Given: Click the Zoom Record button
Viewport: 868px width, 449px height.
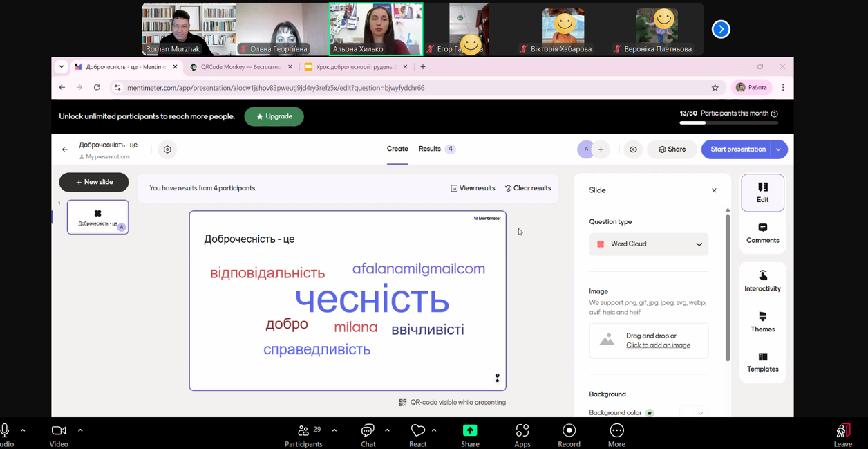Looking at the screenshot, I should click(x=569, y=430).
